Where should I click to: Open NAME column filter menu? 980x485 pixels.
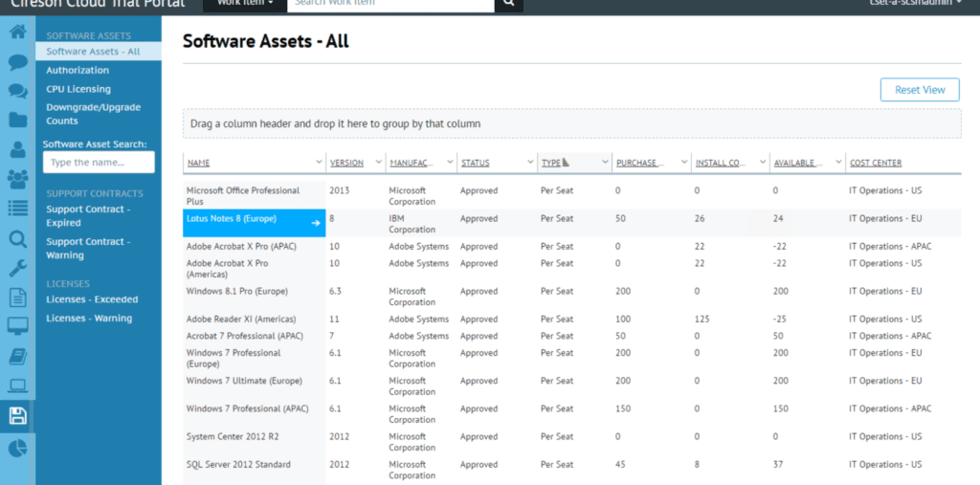coord(320,163)
